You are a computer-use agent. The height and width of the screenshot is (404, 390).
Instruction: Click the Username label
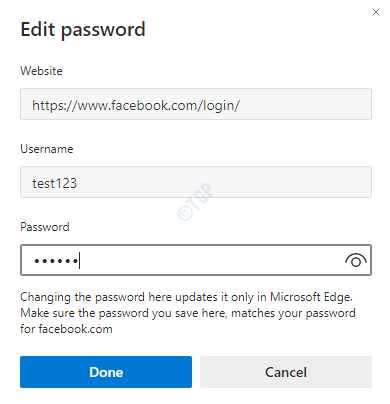point(47,149)
